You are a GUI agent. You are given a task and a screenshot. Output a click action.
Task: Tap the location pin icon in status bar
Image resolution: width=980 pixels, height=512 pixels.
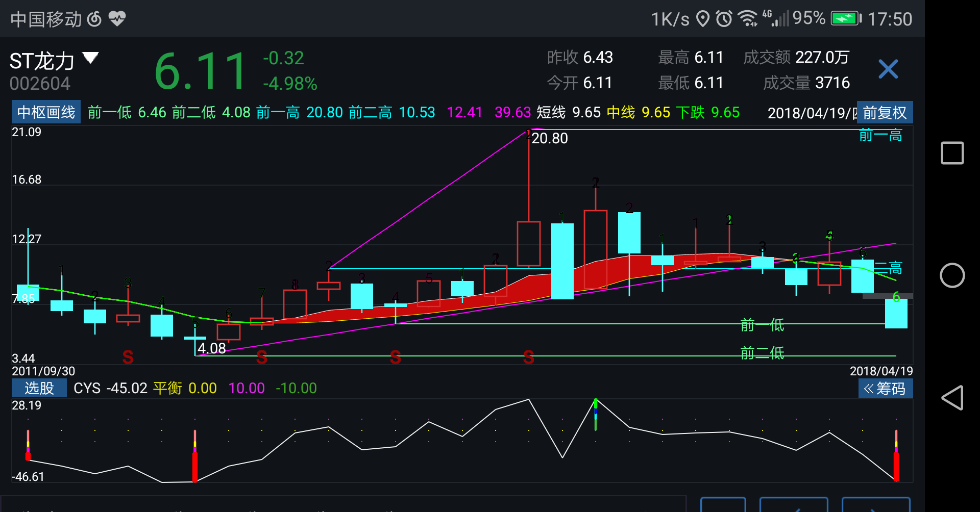(x=703, y=19)
